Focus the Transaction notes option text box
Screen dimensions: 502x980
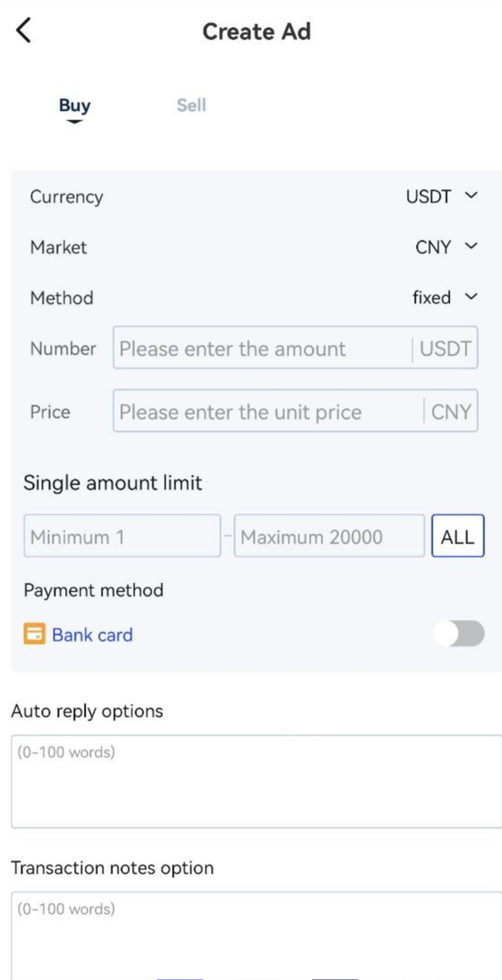tap(256, 934)
